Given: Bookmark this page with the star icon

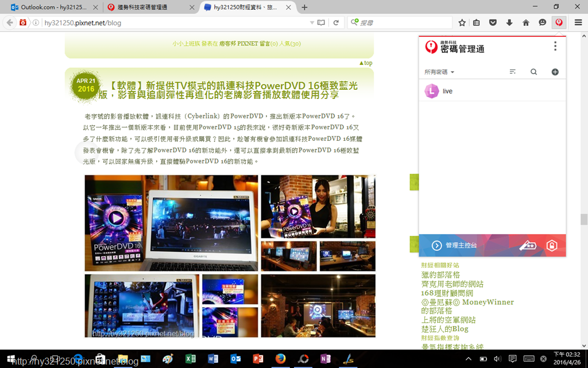Looking at the screenshot, I should click(x=462, y=22).
